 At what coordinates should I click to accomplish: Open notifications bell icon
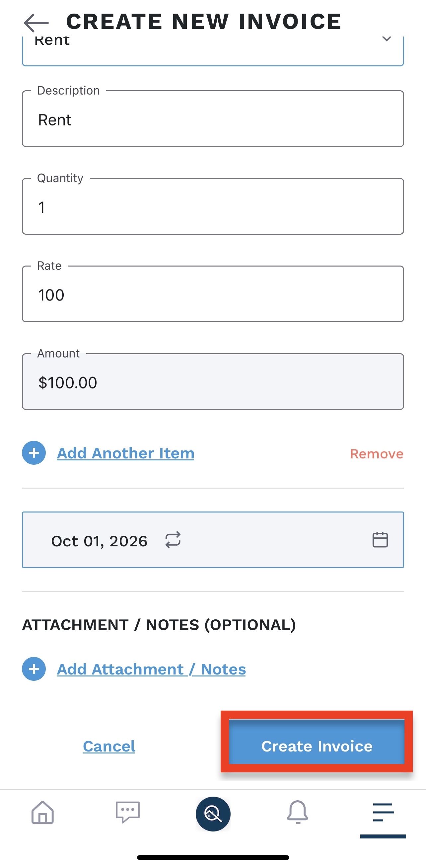click(x=297, y=813)
